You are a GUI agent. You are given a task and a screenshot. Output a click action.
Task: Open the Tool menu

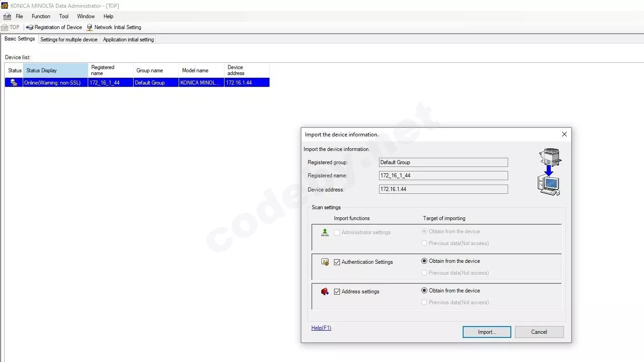point(64,16)
